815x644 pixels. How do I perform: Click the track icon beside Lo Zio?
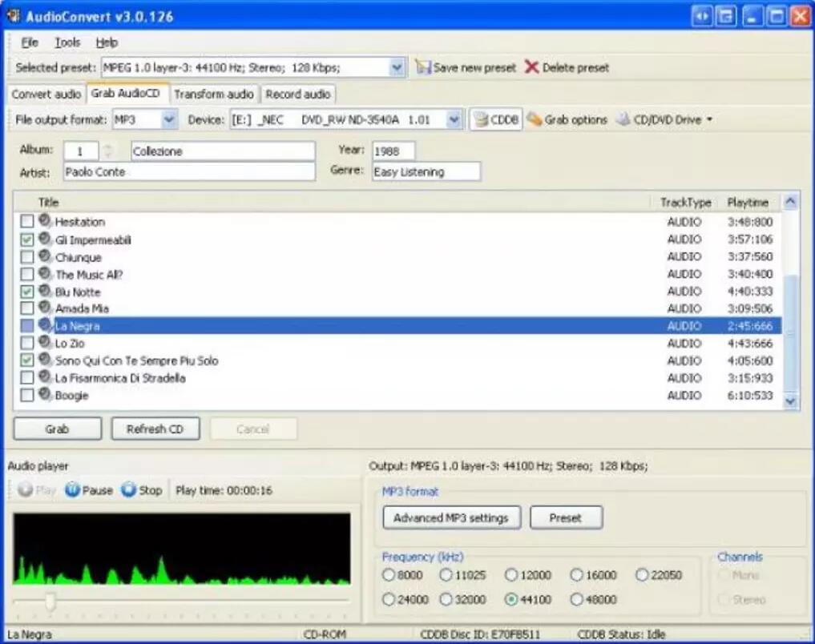45,342
